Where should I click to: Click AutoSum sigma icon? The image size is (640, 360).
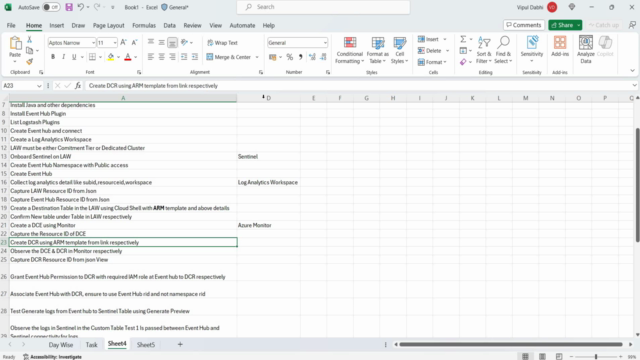pos(463,39)
